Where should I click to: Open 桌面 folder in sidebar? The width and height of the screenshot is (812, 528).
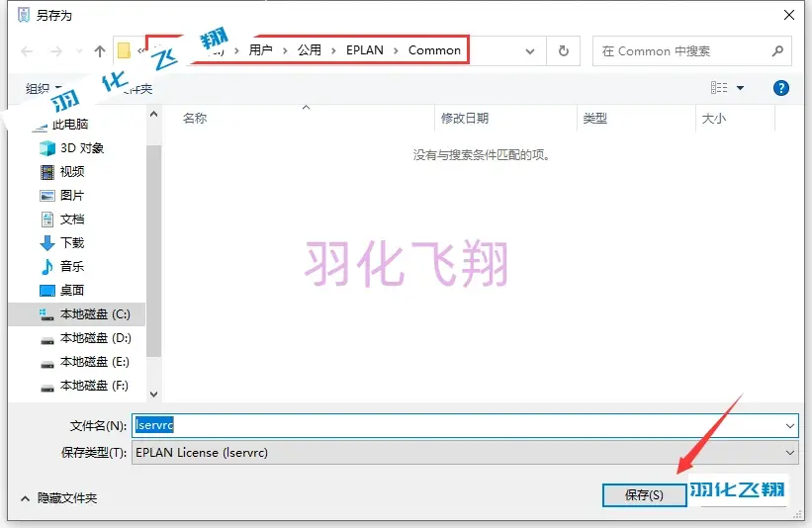[72, 290]
